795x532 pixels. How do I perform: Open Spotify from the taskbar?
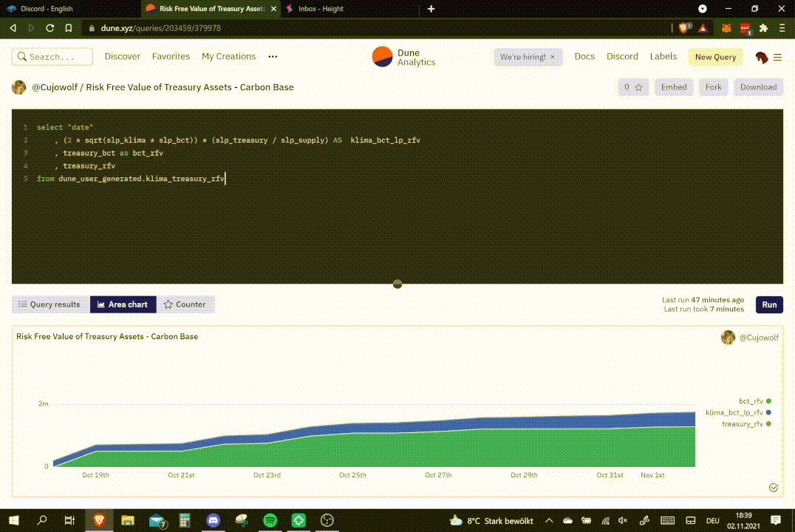(270, 520)
